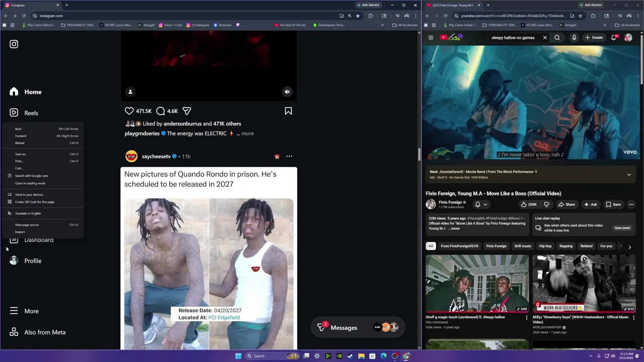The height and width of the screenshot is (362, 644).
Task: Open Sheff g magic touch video thumbnail
Action: point(477,284)
